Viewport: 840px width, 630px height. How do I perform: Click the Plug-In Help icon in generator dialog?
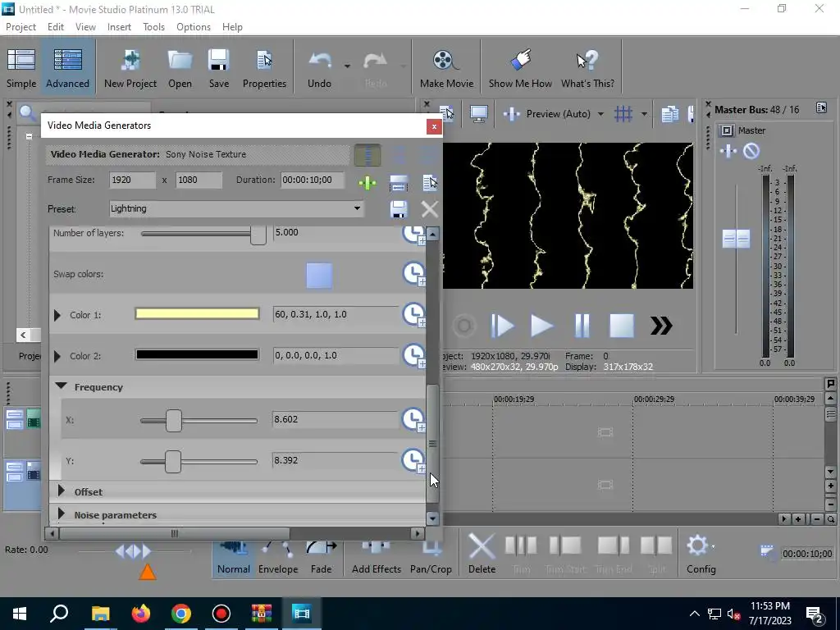pyautogui.click(x=430, y=183)
